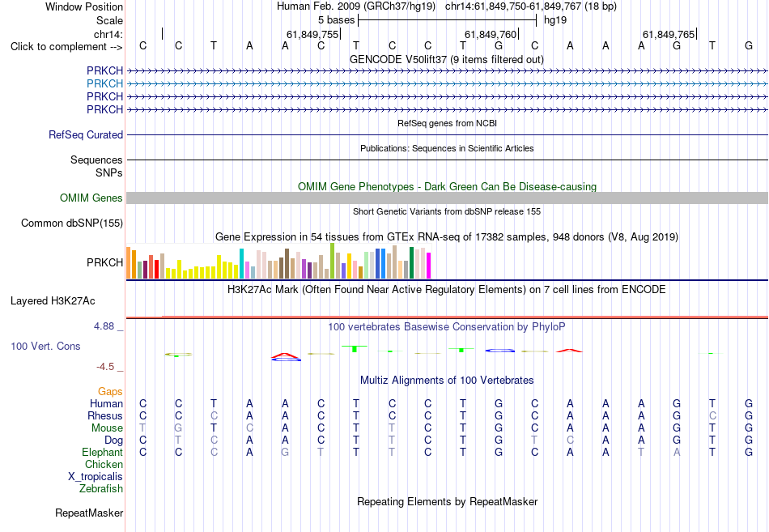Viewport: 769px width, 532px height.
Task: Click the Basewise Conservation by PhyloP title
Action: coord(446,327)
